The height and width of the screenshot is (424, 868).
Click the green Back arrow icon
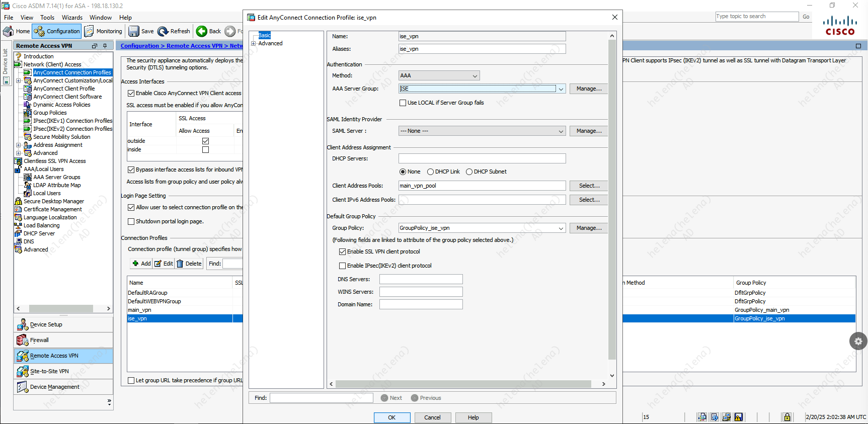pos(202,31)
